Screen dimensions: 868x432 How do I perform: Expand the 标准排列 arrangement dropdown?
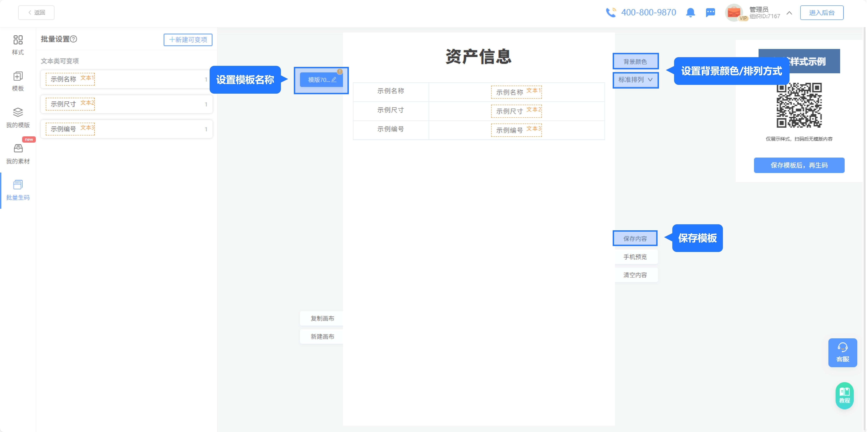pyautogui.click(x=635, y=80)
